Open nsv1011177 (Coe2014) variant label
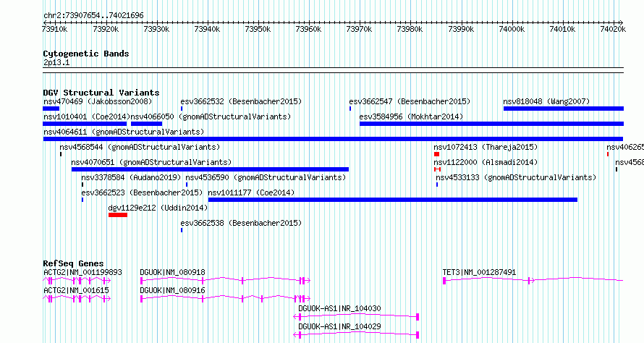 (x=251, y=192)
